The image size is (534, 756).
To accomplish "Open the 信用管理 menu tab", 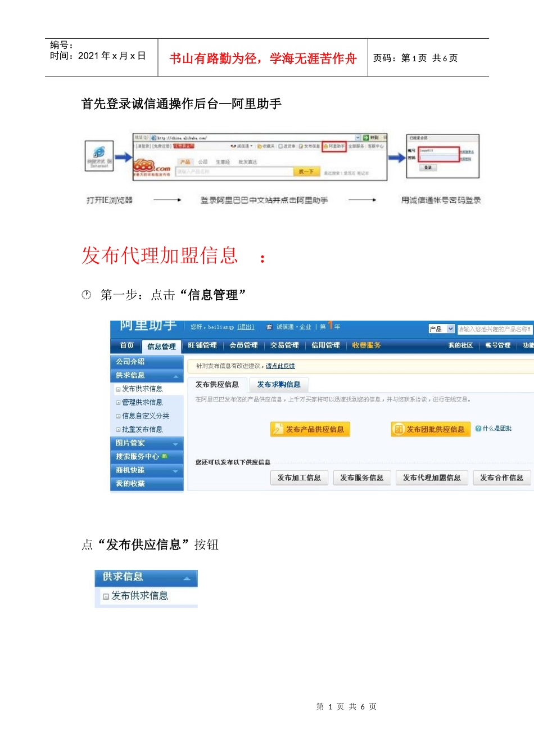I will click(x=325, y=345).
